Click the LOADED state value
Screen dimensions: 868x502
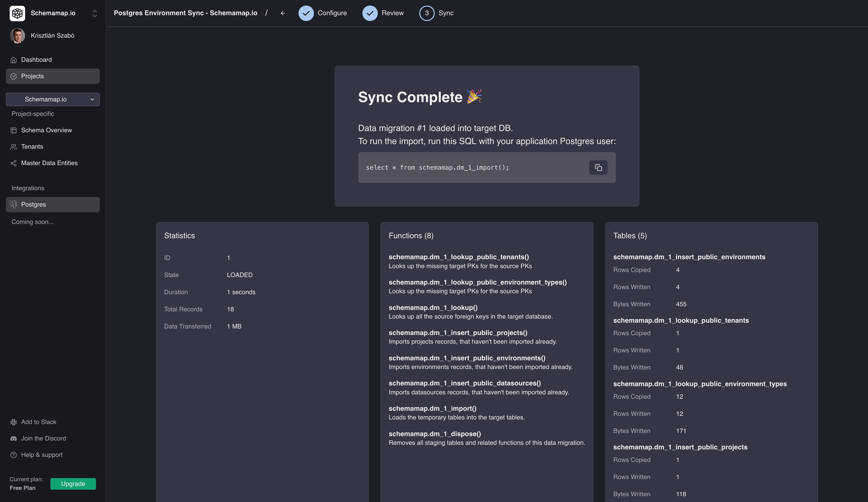click(x=240, y=275)
